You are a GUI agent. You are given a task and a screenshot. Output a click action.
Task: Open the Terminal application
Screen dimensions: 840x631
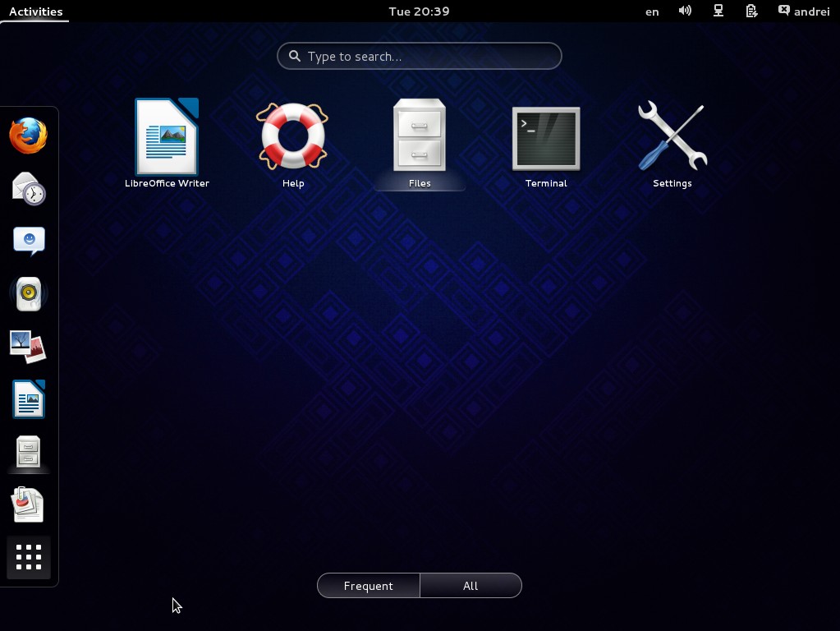click(545, 138)
